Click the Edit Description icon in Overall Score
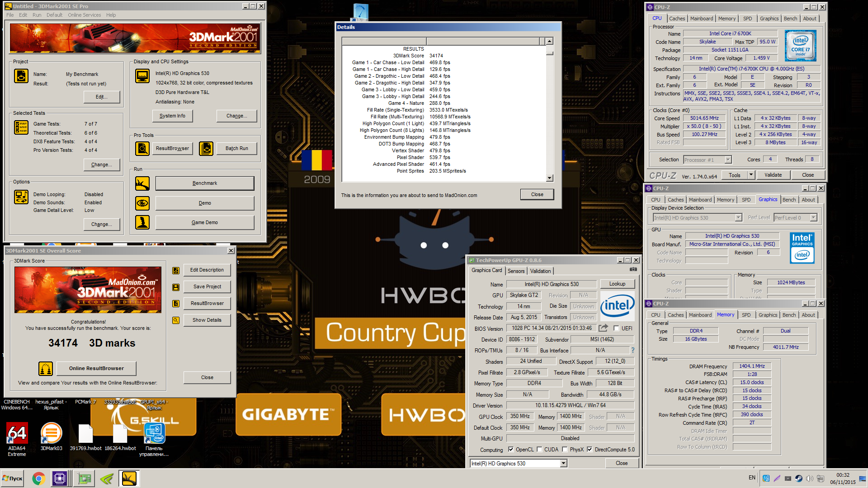Screen dimensions: 868x488 tap(176, 271)
